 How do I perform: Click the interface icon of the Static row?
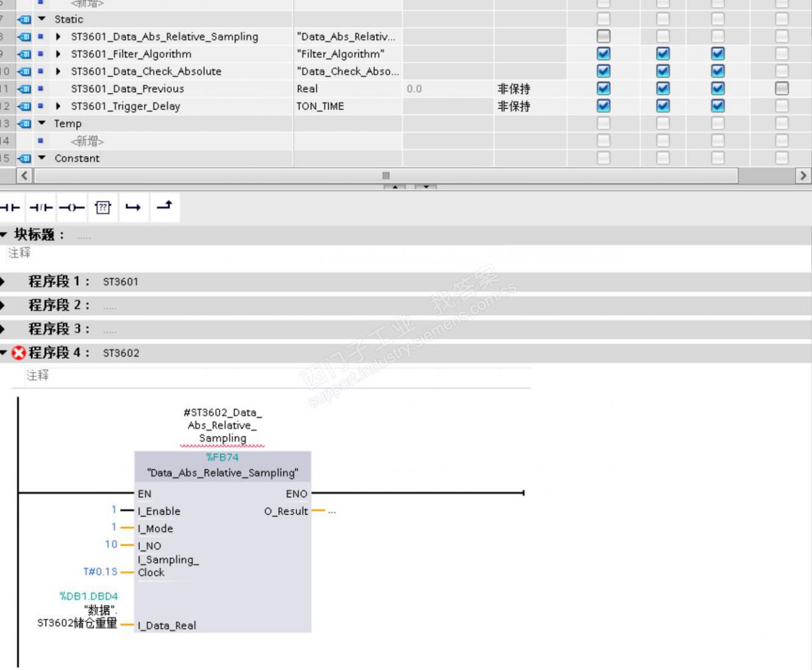click(x=25, y=20)
